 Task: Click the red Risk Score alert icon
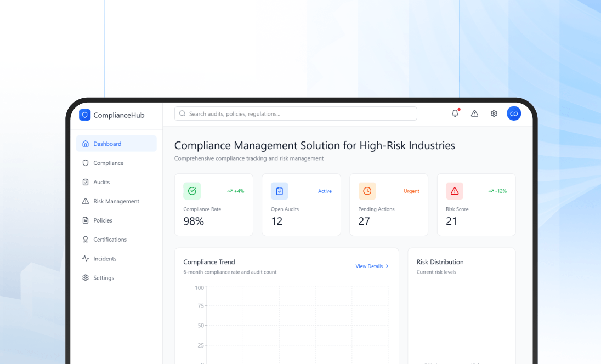[455, 191]
